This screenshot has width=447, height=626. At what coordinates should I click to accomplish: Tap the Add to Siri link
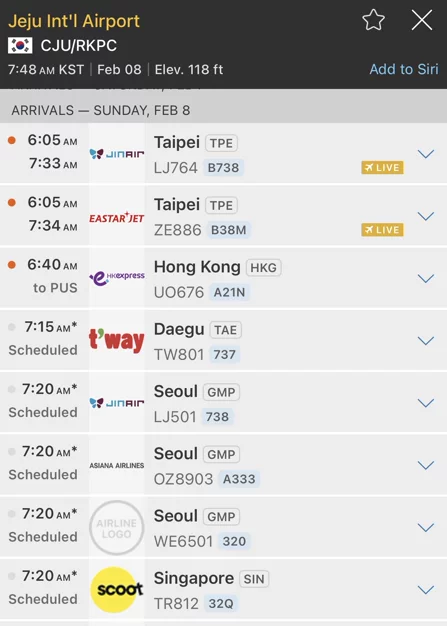(404, 69)
